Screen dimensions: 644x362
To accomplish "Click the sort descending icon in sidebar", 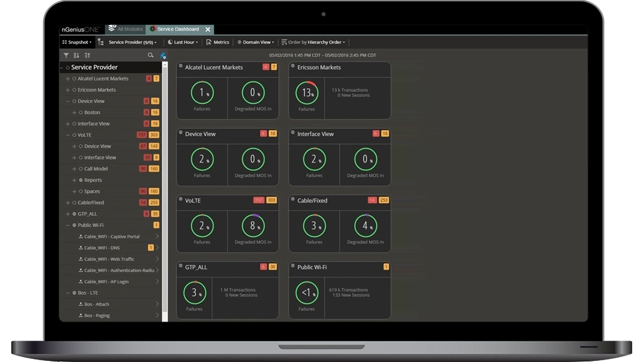I will 76,55.
